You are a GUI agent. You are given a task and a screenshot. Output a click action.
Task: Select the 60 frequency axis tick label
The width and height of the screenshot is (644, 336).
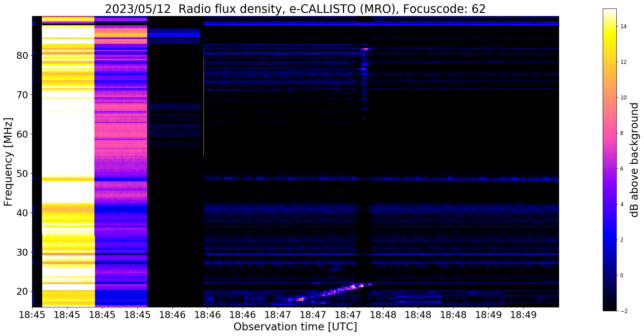[23, 134]
